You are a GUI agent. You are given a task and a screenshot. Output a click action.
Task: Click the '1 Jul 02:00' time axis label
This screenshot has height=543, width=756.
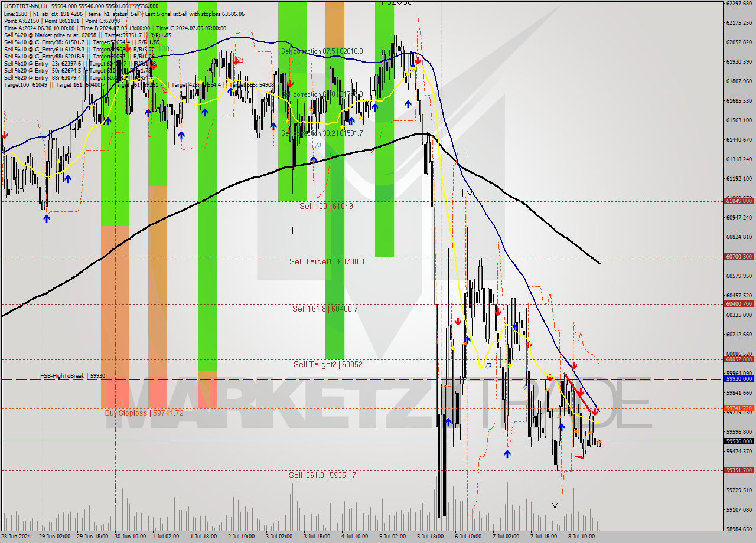point(166,537)
